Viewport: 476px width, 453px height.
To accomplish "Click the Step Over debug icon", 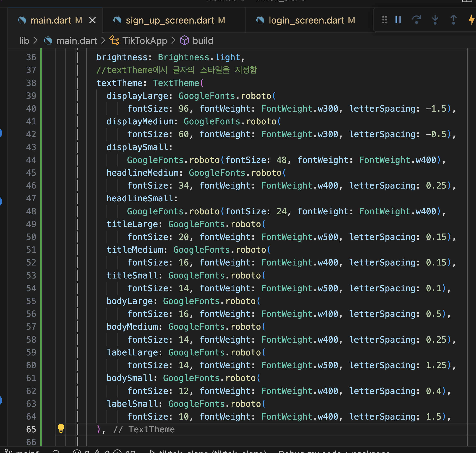I will tap(416, 20).
